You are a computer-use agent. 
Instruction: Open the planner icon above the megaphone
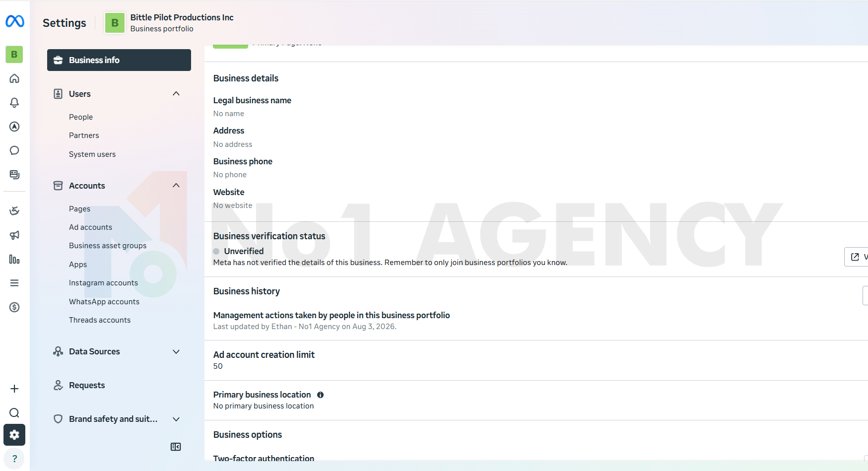[x=14, y=211]
